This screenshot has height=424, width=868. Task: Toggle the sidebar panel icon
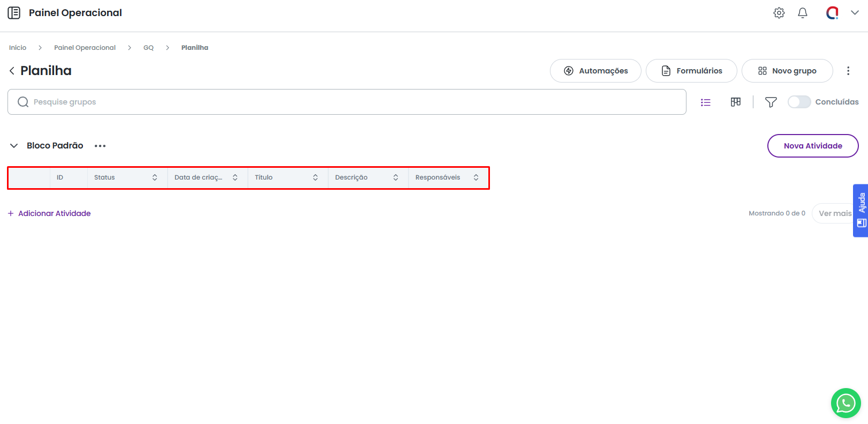(14, 13)
